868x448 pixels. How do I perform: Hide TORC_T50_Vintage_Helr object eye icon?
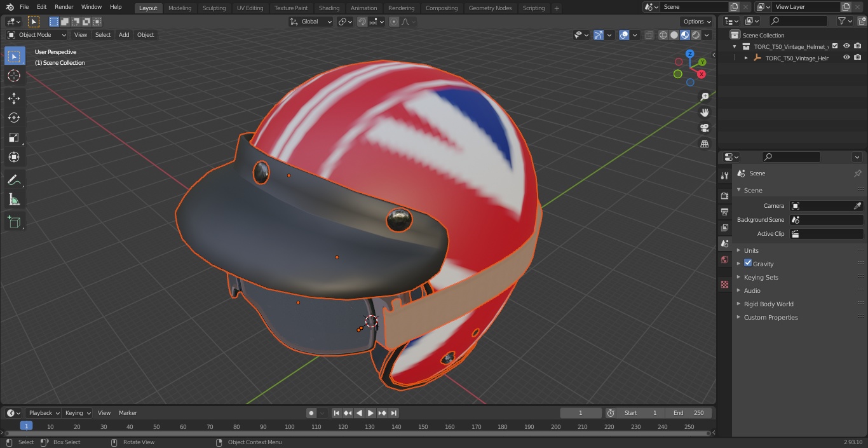click(x=846, y=57)
